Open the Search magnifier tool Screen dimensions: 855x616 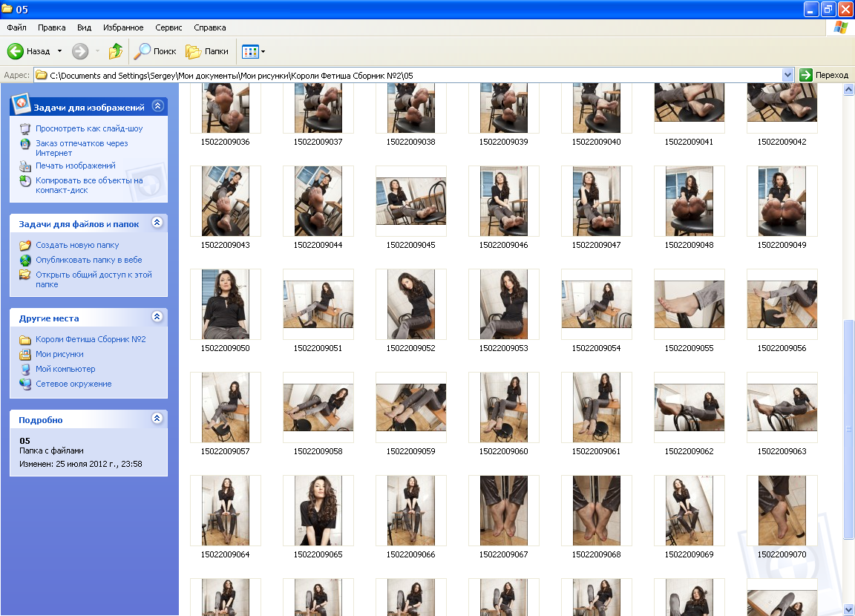tap(142, 51)
